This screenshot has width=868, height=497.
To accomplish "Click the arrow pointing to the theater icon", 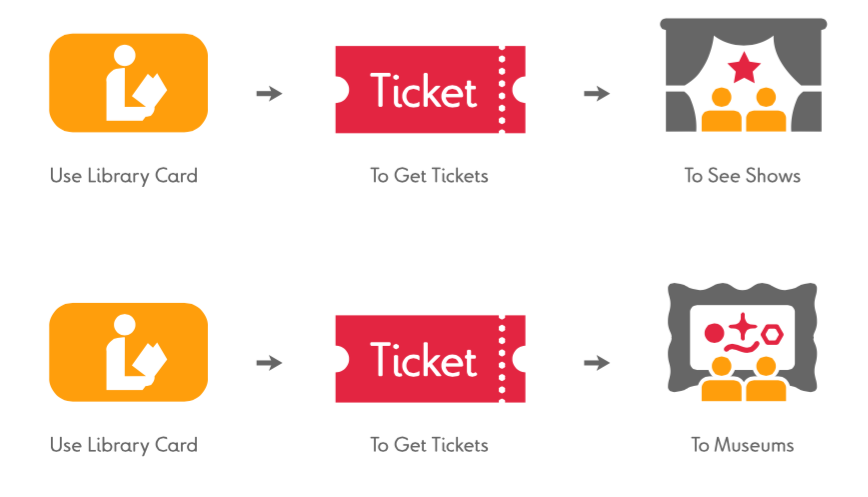I will (597, 93).
